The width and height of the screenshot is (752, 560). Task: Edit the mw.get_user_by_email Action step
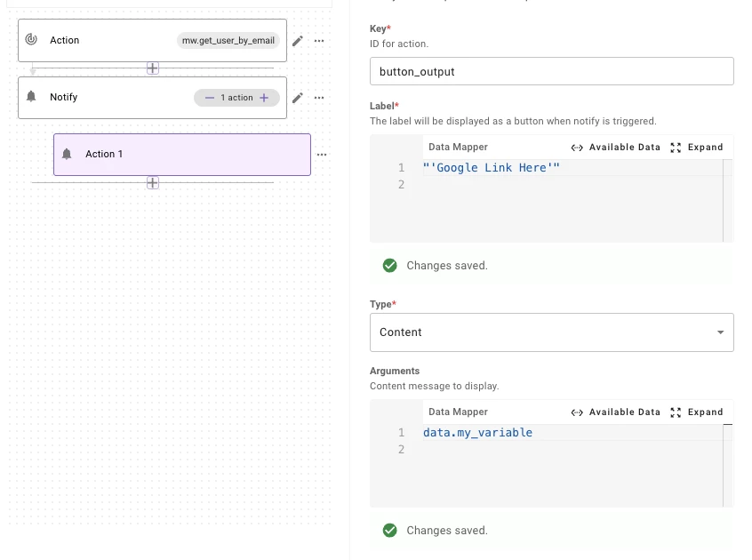click(x=298, y=41)
